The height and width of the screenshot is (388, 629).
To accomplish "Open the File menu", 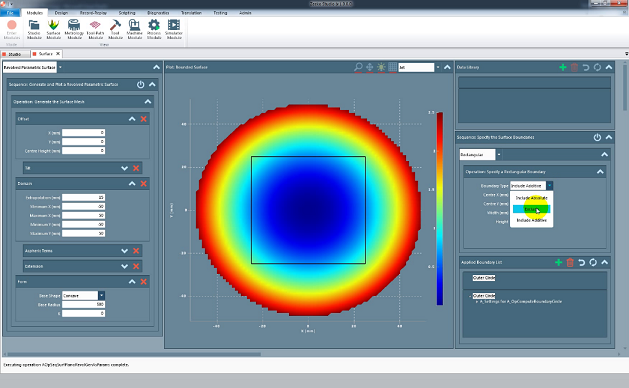I will [x=10, y=13].
